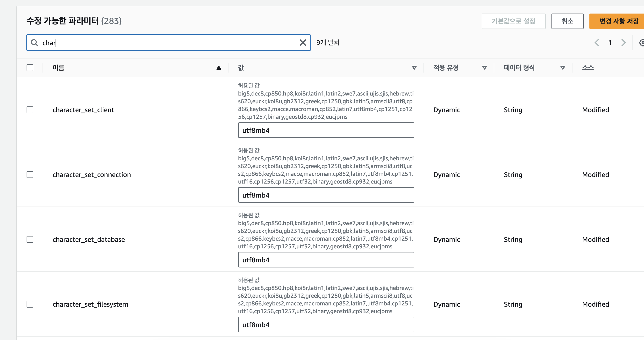This screenshot has width=644, height=340.
Task: Click the search magnifier icon
Action: coord(34,43)
